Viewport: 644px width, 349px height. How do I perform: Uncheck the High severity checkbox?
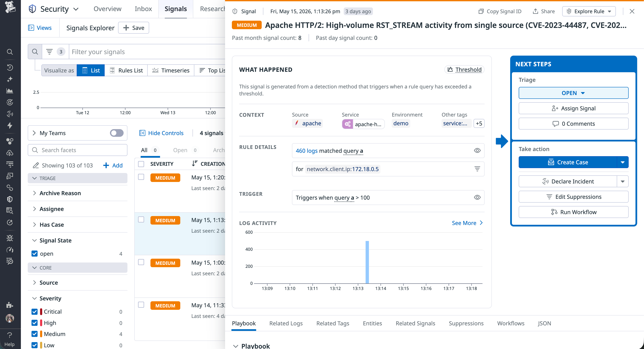coord(35,323)
